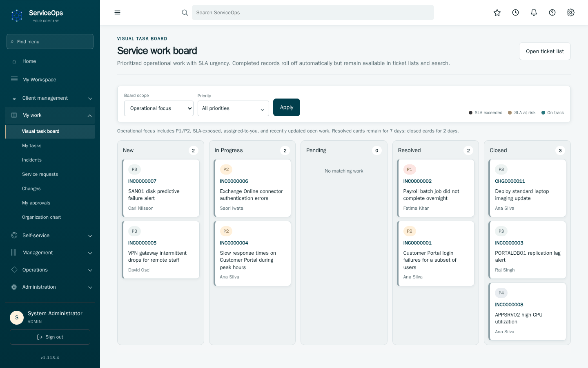Image resolution: width=588 pixels, height=368 pixels.
Task: Open favorites star icon
Action: pyautogui.click(x=497, y=13)
